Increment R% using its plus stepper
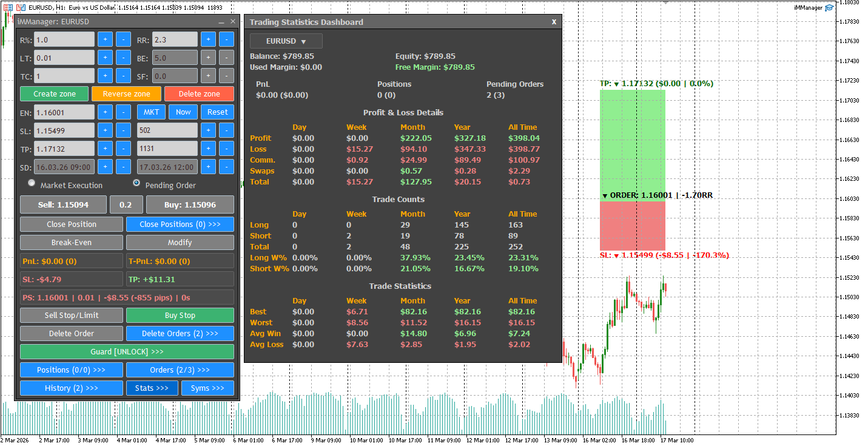This screenshot has width=868, height=446. pos(104,38)
